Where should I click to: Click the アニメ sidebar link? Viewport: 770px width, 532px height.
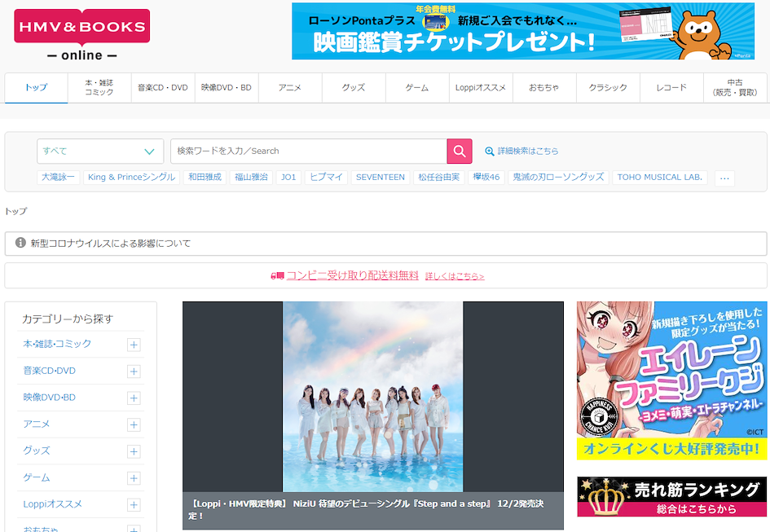(37, 424)
